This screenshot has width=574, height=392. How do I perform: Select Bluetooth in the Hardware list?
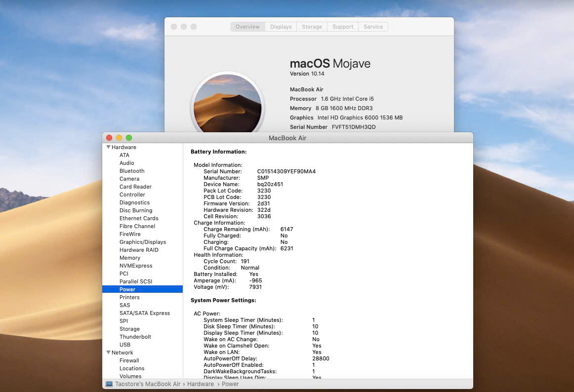pos(132,171)
